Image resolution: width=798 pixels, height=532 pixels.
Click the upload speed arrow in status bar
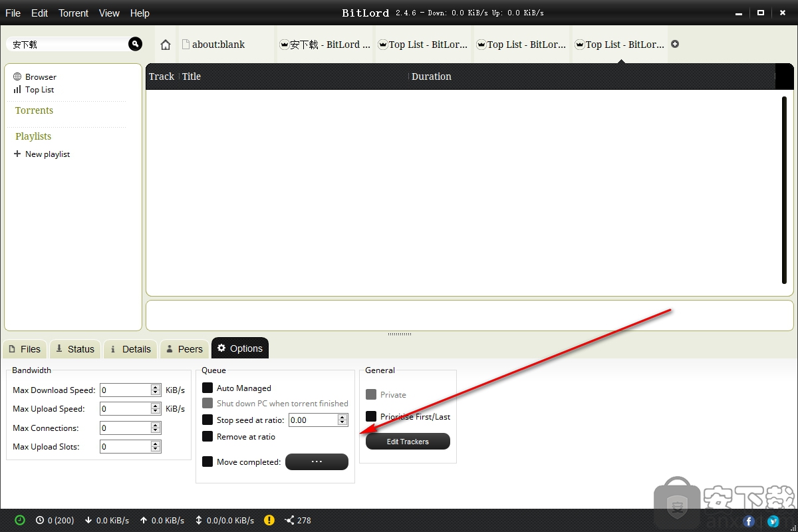pos(144,520)
